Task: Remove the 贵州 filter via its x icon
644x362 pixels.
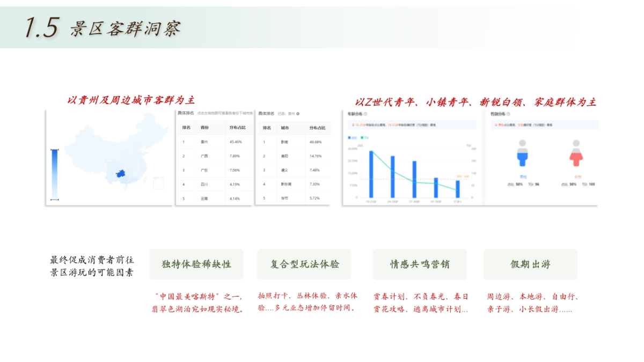Action: click(x=298, y=114)
